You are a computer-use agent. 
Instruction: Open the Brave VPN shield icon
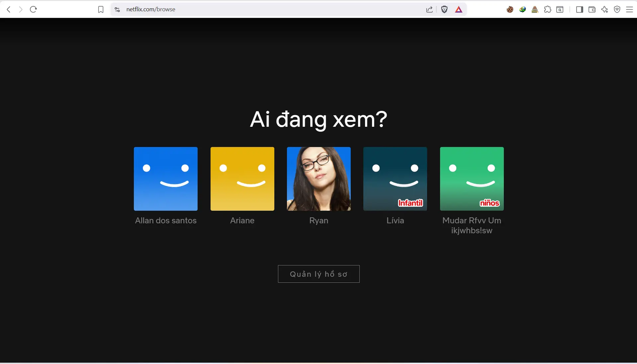tap(617, 9)
